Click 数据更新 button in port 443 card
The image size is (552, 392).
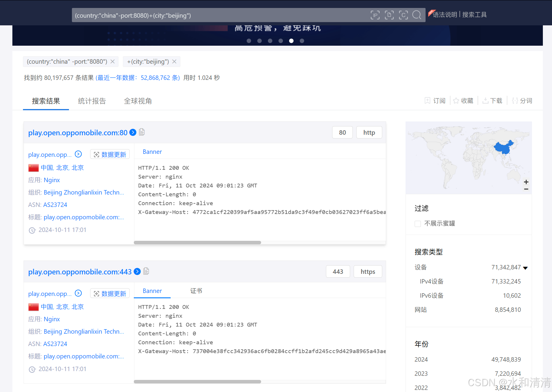(110, 294)
